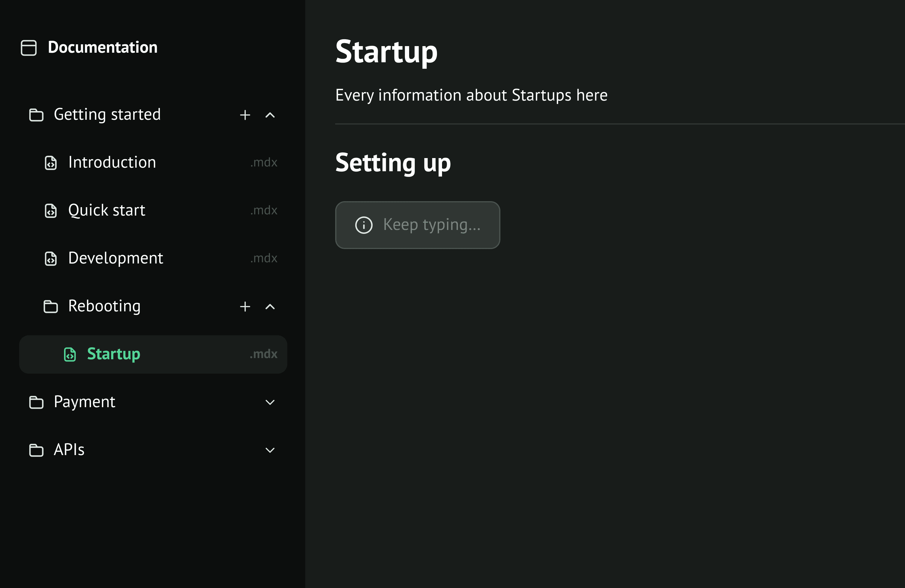Click the plus icon beside Rebooting

point(245,307)
